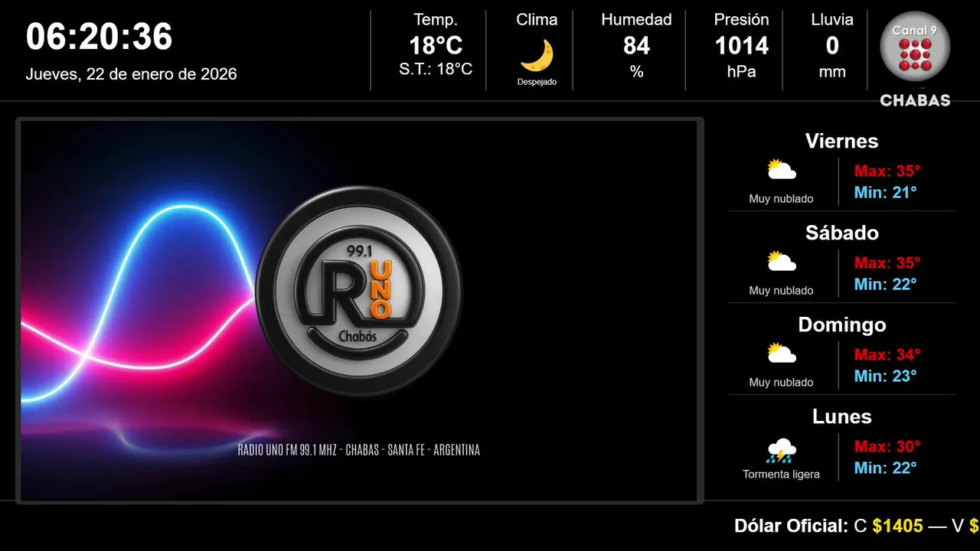Click the pressure value 1014
This screenshot has height=551, width=980.
pos(741,46)
